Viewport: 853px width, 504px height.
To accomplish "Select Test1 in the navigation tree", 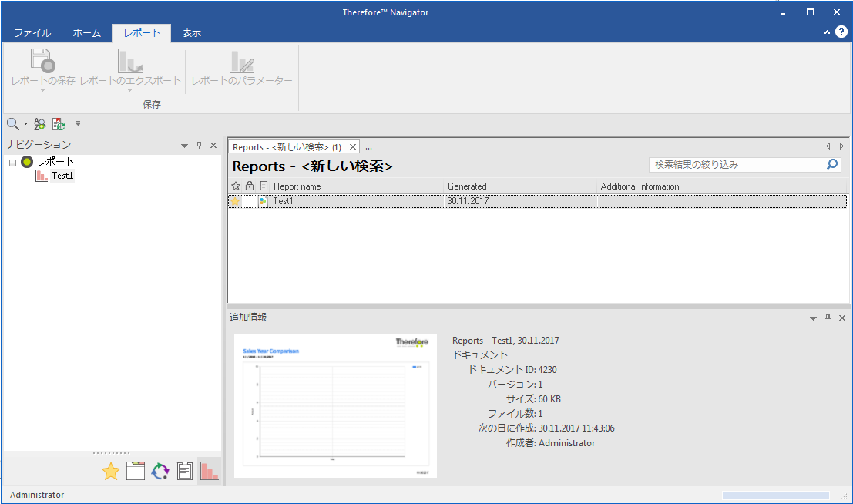I will 62,176.
